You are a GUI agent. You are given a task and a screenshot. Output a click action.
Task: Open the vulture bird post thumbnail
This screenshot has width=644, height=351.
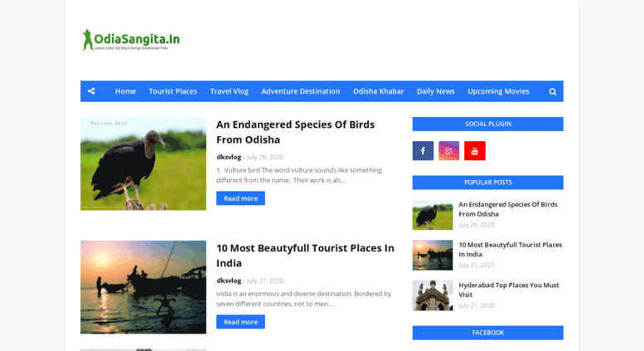tap(143, 163)
